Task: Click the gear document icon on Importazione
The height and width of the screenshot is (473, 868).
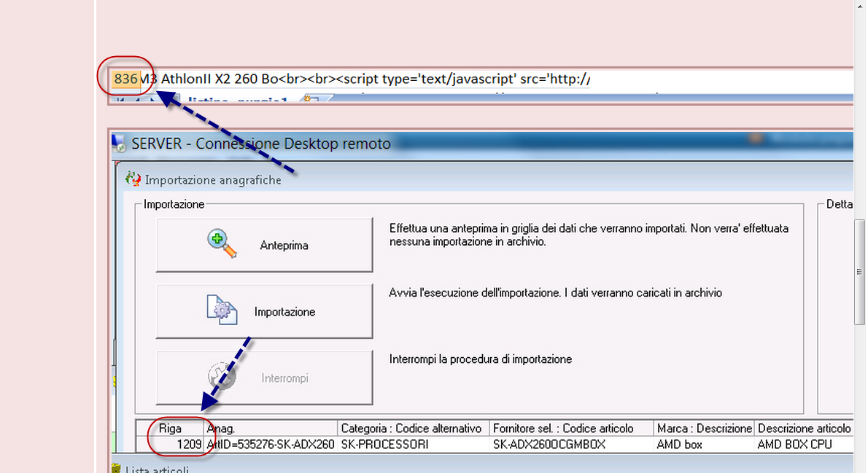Action: (x=222, y=310)
